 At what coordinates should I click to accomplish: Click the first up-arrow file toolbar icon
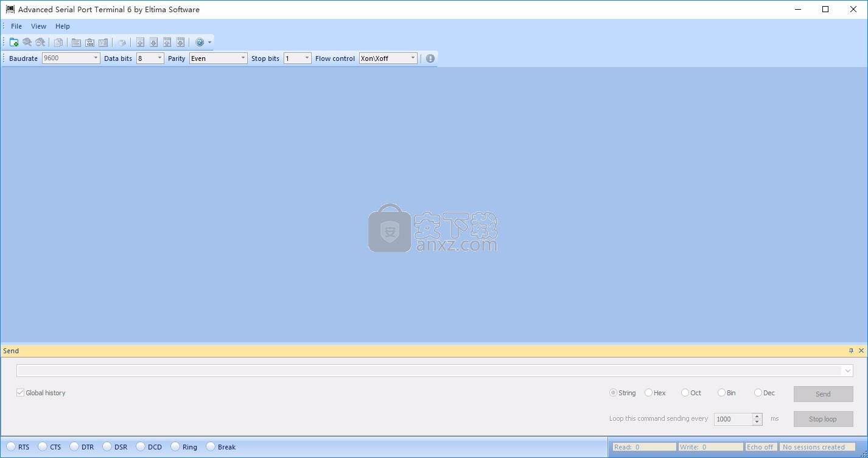[140, 42]
